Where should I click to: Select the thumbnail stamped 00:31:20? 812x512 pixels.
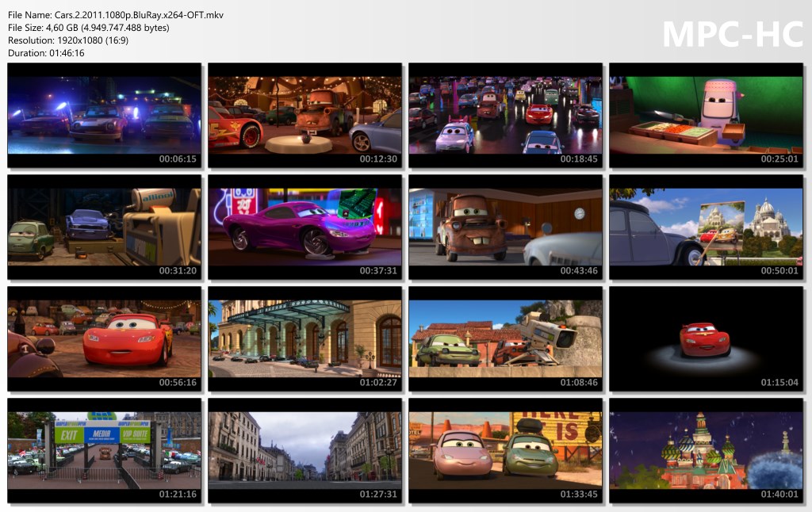pyautogui.click(x=105, y=227)
